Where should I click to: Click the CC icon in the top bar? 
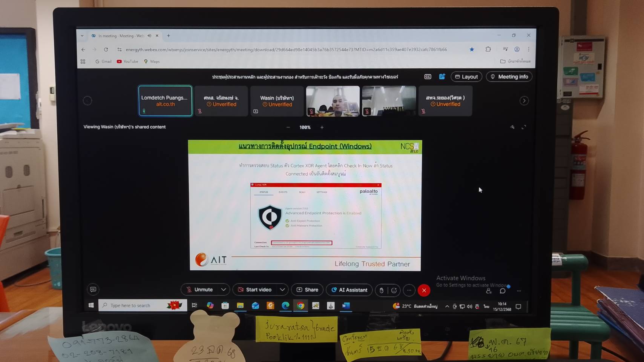coord(428,77)
